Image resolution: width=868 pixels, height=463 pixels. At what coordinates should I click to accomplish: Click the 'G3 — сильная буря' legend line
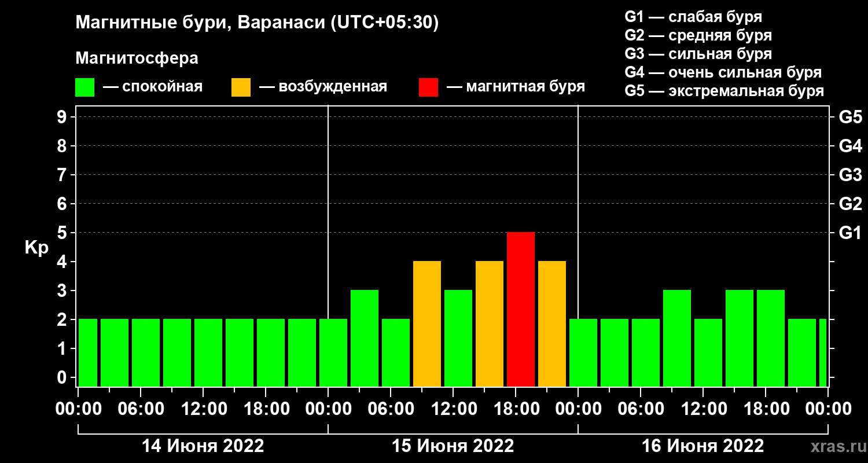698,54
